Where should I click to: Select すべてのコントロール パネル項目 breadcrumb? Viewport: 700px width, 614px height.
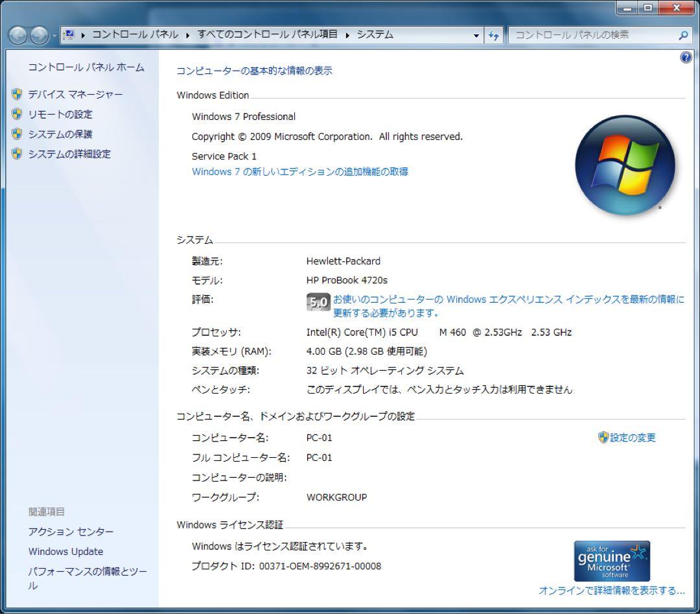click(x=267, y=34)
